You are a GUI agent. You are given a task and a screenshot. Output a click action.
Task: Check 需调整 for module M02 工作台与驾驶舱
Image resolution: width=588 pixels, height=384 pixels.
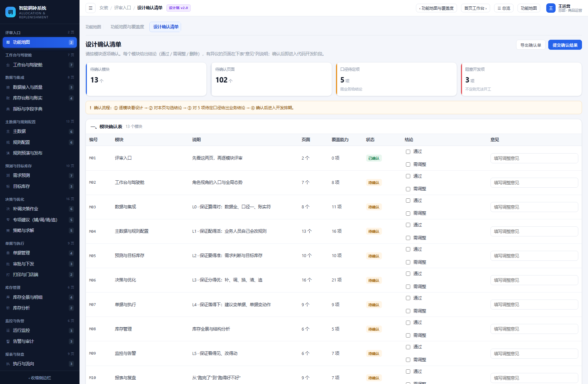click(x=408, y=189)
